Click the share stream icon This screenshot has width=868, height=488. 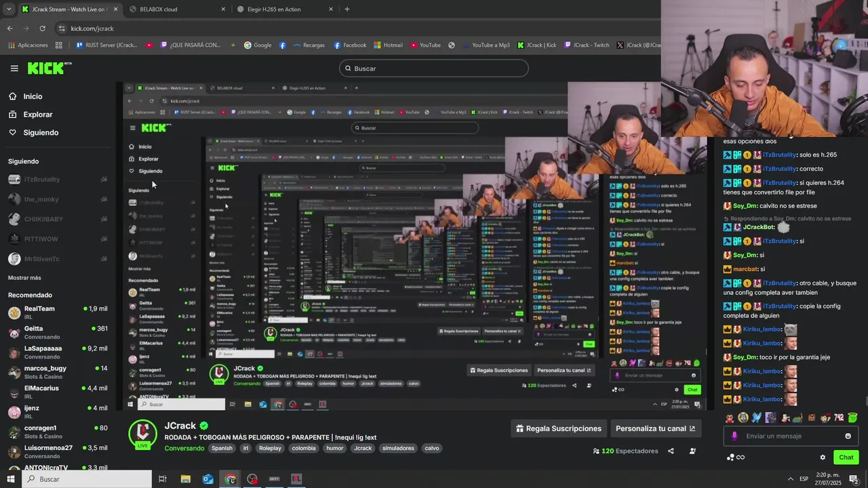pos(671,451)
